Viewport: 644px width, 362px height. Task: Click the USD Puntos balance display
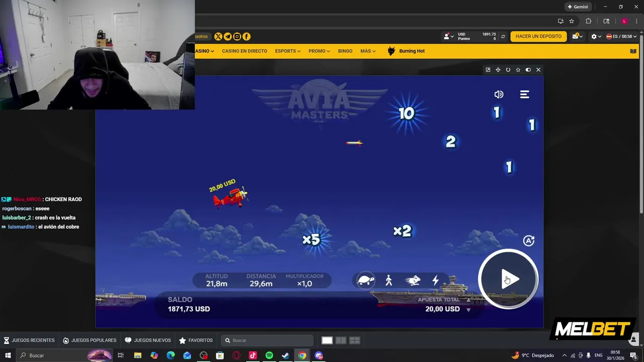(476, 36)
